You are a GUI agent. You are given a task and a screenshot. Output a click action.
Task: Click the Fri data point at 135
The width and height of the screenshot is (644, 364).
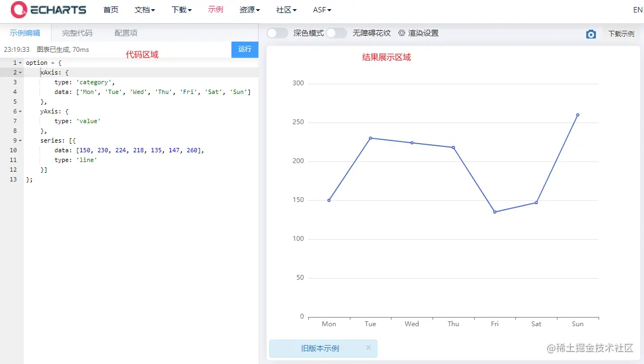tap(495, 212)
